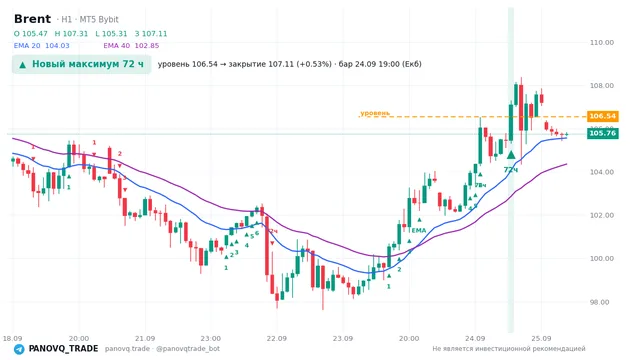Viewport: 640px width, 360px height.
Task: Click the 23.09 date axis label
Action: click(342, 338)
